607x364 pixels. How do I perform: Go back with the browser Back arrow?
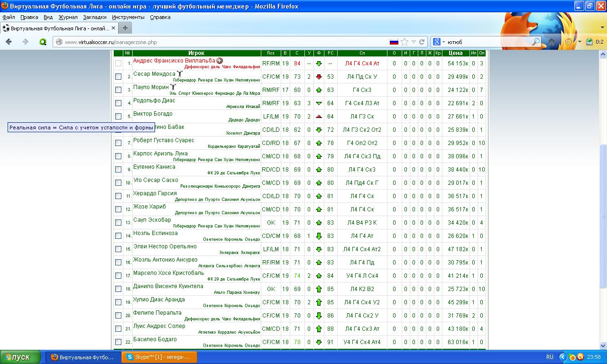(9, 42)
